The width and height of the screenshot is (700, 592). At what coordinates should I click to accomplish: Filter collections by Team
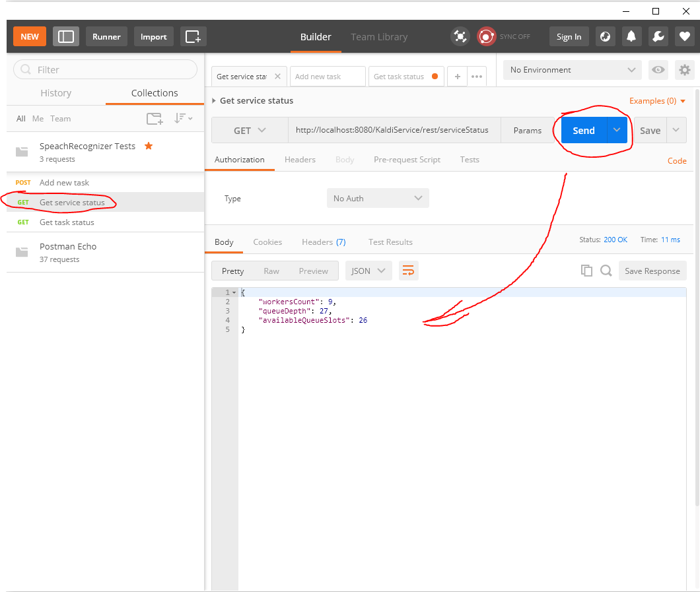click(x=60, y=119)
